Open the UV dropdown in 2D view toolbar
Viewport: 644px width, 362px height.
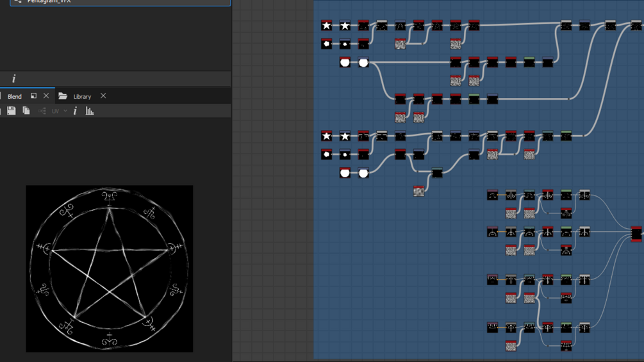[x=59, y=111]
